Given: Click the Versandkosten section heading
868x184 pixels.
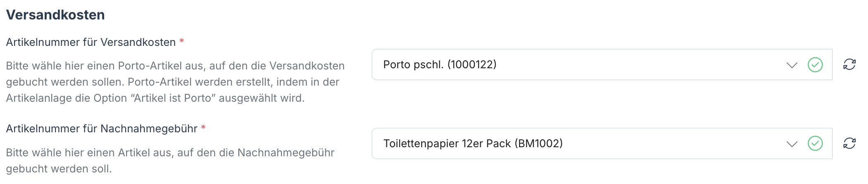Looking at the screenshot, I should click(x=55, y=15).
